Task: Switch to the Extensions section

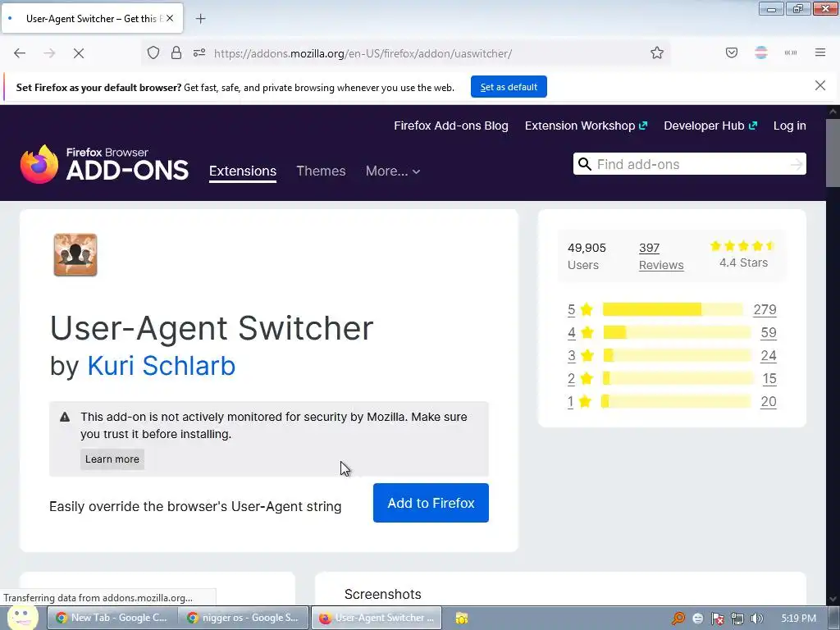Action: [243, 171]
